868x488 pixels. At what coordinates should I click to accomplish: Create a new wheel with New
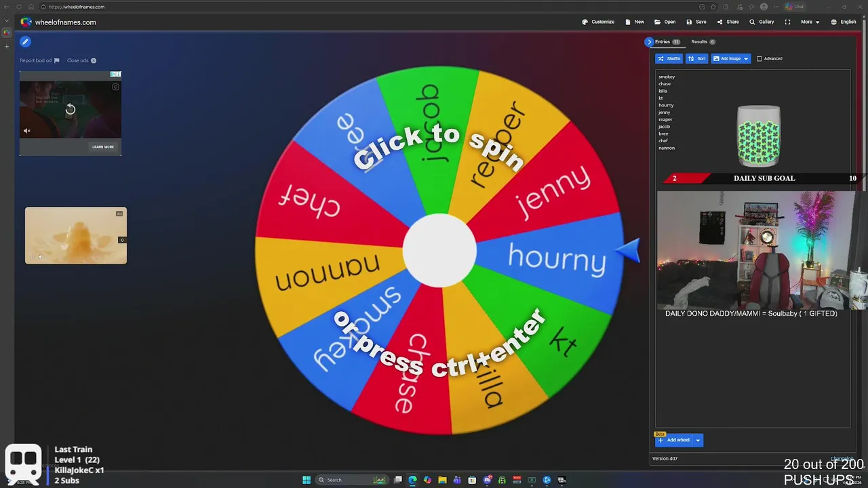pyautogui.click(x=635, y=22)
